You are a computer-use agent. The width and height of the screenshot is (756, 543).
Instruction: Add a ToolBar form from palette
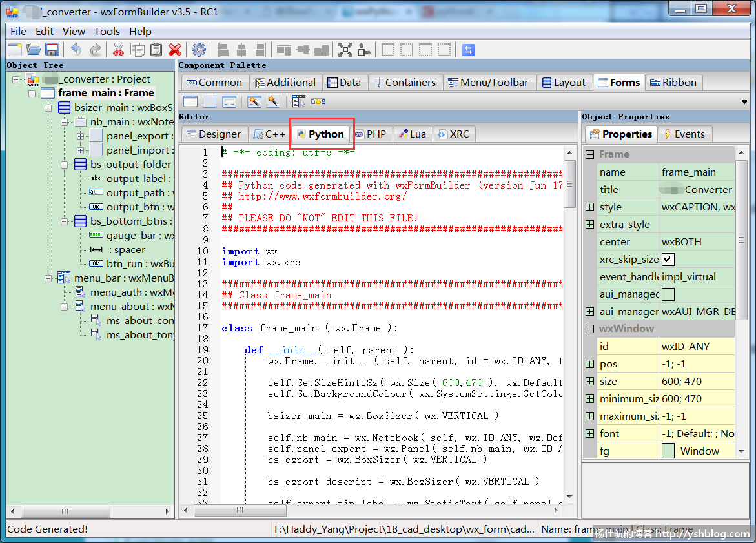pos(318,101)
